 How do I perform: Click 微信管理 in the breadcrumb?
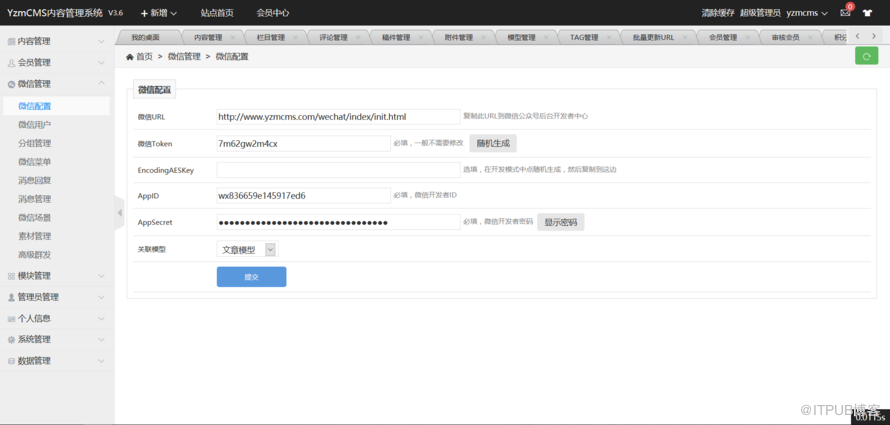click(184, 56)
